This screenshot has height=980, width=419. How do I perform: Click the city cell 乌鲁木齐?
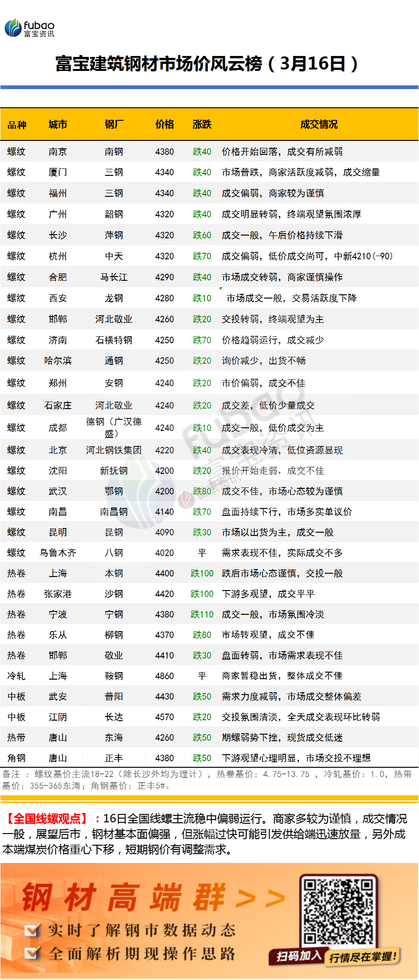[58, 553]
